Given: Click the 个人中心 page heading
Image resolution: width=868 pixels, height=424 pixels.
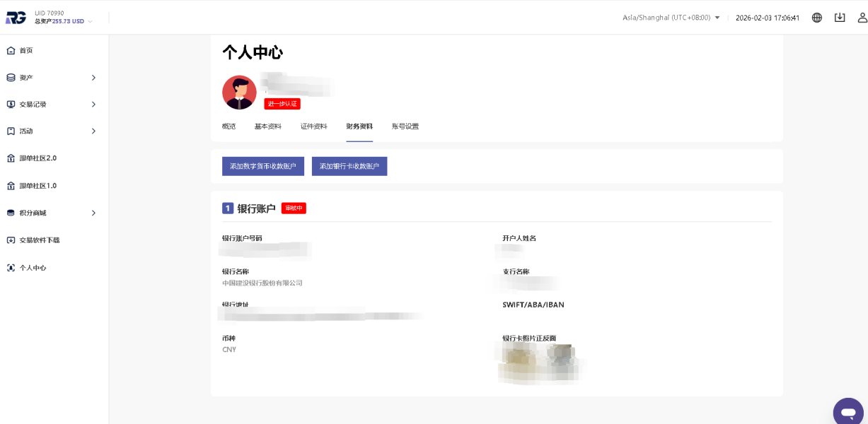Looking at the screenshot, I should click(x=253, y=53).
